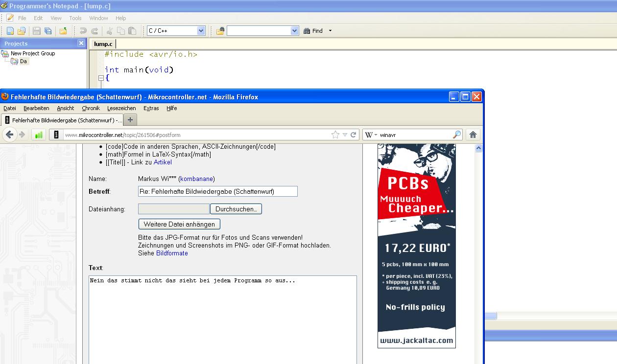Click the Find button with binoculars
The image size is (617, 364).
313,31
